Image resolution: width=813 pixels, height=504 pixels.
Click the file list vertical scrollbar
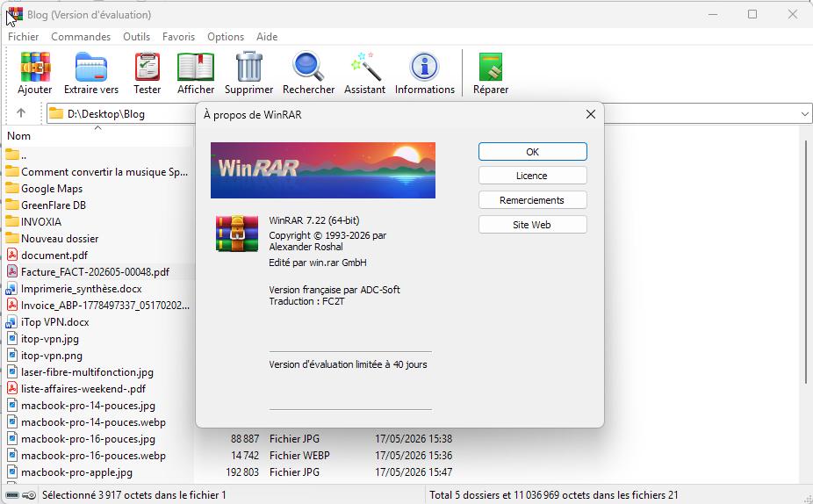806,262
